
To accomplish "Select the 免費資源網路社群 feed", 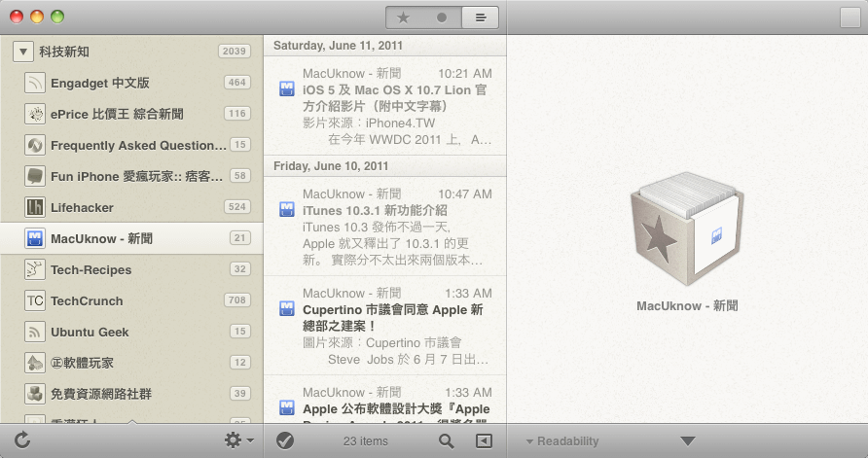I will 131,394.
